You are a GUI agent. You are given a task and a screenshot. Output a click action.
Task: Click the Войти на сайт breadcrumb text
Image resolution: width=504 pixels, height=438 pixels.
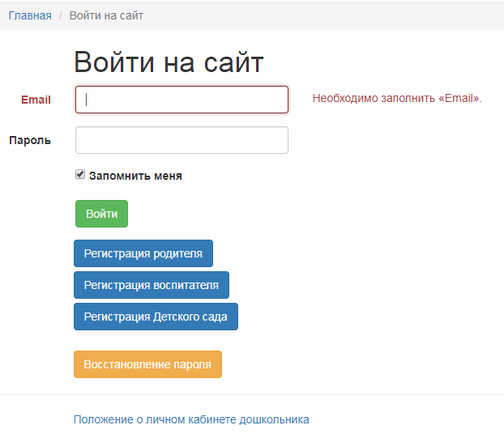[106, 15]
